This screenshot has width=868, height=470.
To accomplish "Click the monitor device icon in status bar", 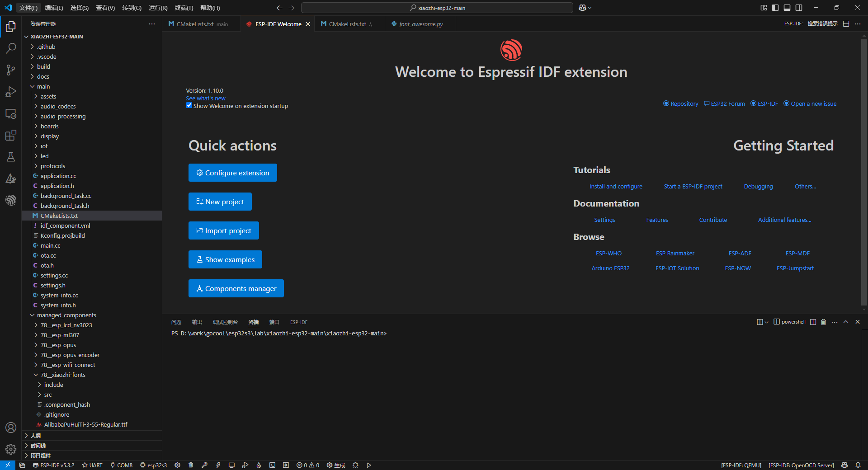I will (x=231, y=465).
